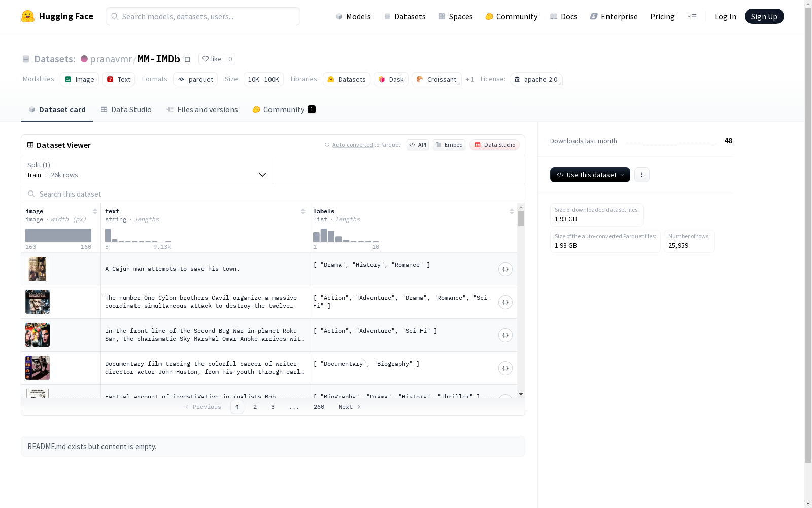This screenshot has width=812, height=508.
Task: Open the pranavmr profile link
Action: click(x=111, y=59)
